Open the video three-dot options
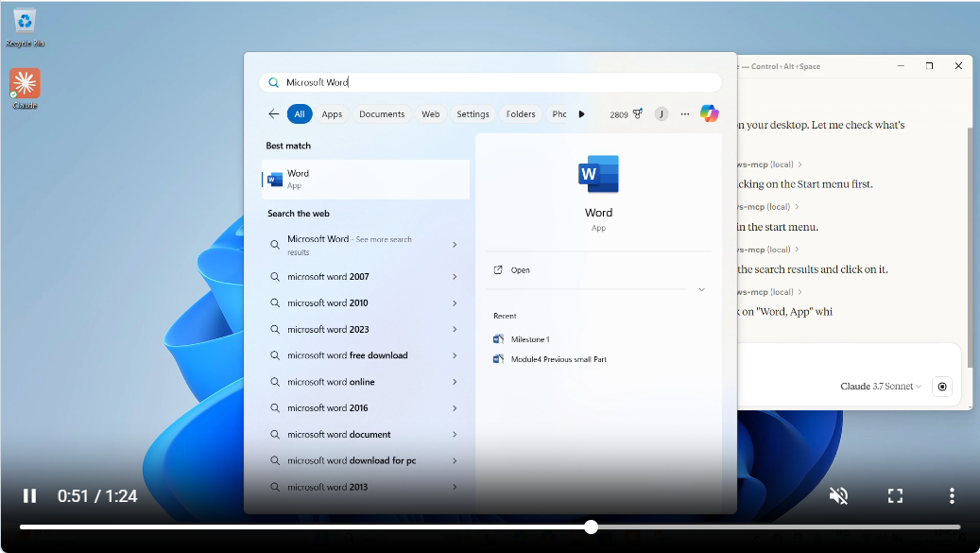 point(952,496)
